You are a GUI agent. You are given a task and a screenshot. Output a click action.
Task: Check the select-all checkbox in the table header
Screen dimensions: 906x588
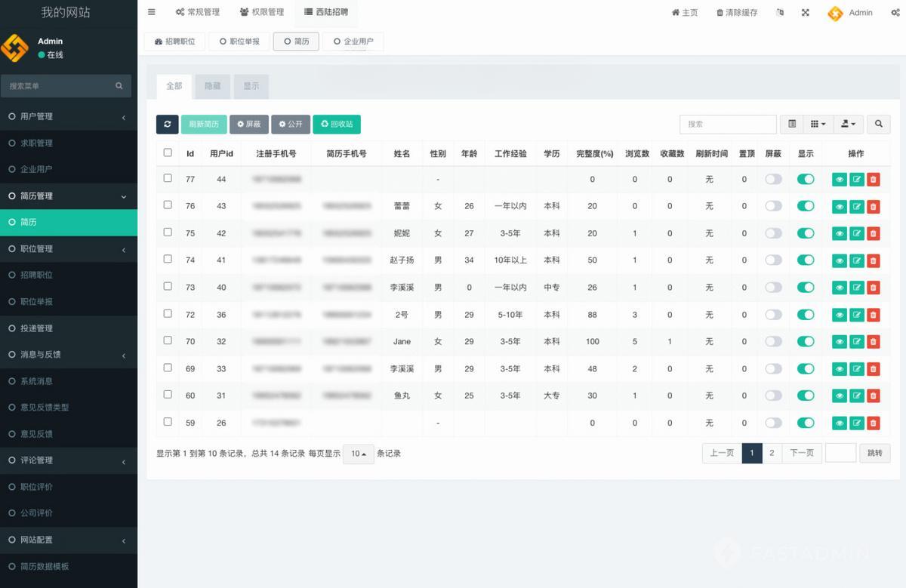click(x=168, y=152)
